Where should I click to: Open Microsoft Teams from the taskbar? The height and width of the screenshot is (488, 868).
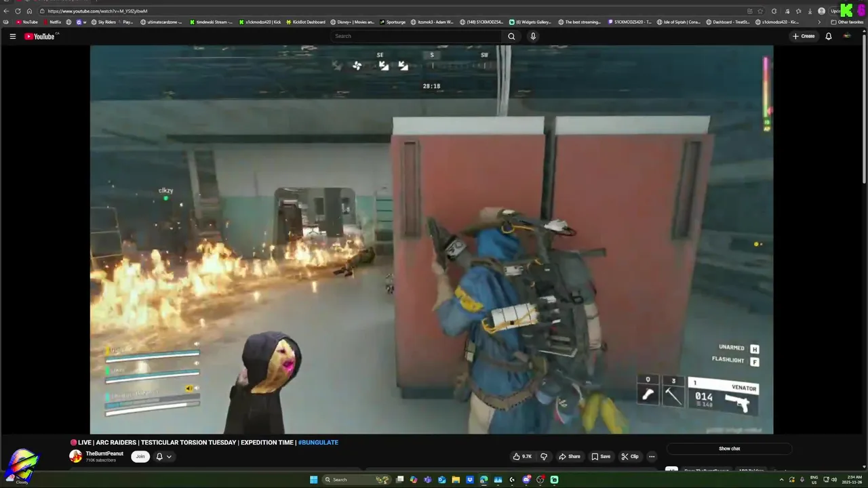point(427,480)
